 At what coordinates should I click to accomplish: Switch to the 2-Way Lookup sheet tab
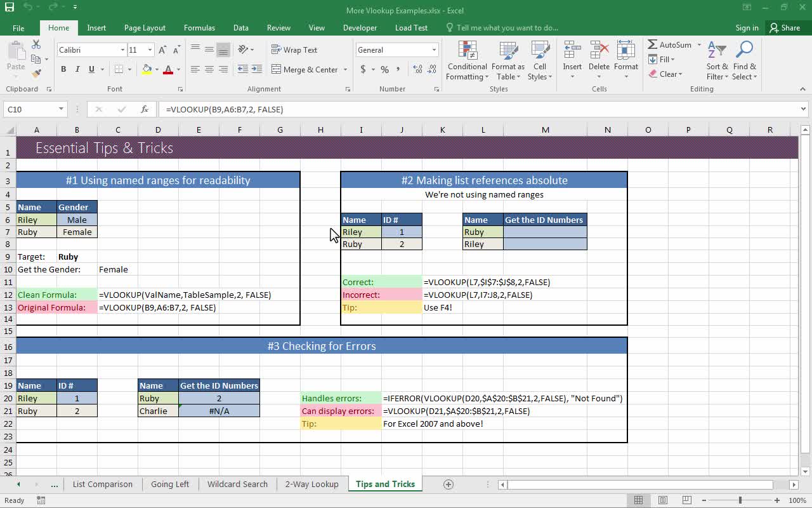(311, 484)
